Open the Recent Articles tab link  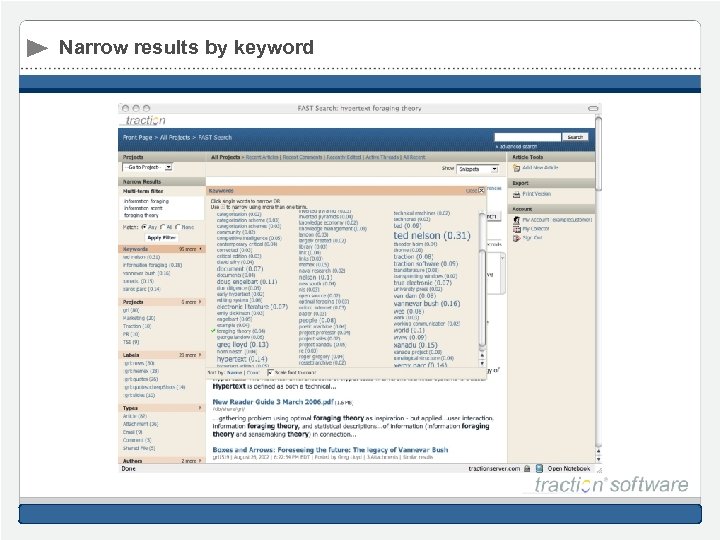tap(262, 157)
